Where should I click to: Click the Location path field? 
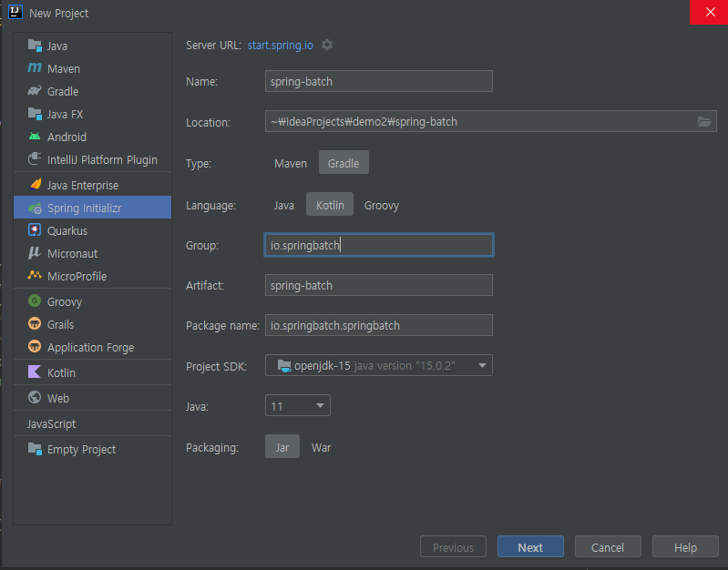491,121
